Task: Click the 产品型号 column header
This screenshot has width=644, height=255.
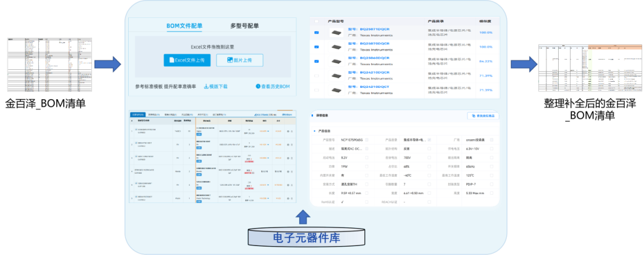Action: click(x=336, y=21)
